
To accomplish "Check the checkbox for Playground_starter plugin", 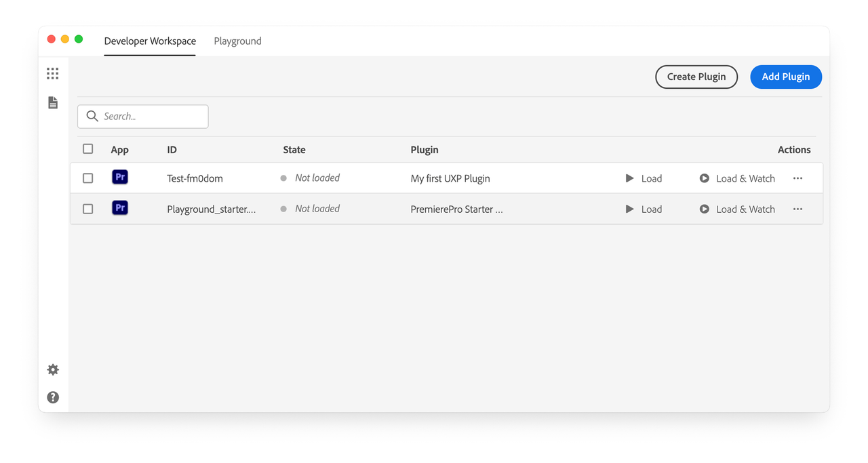I will 87,209.
